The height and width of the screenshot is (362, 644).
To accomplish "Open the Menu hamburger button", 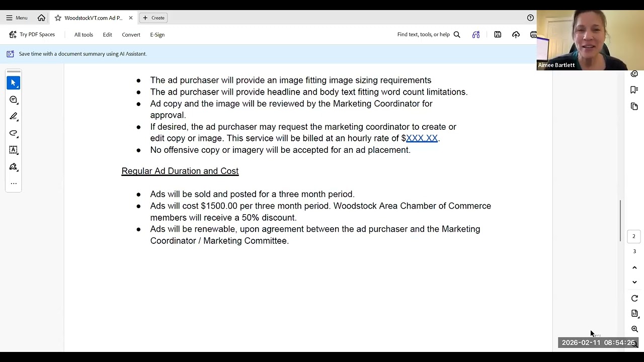I will [17, 18].
